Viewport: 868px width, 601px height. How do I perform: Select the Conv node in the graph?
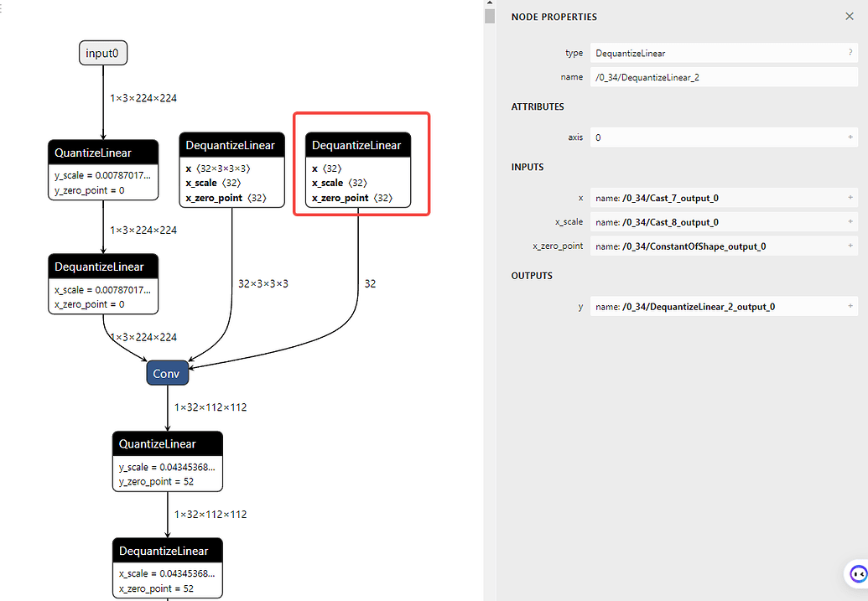[x=166, y=373]
